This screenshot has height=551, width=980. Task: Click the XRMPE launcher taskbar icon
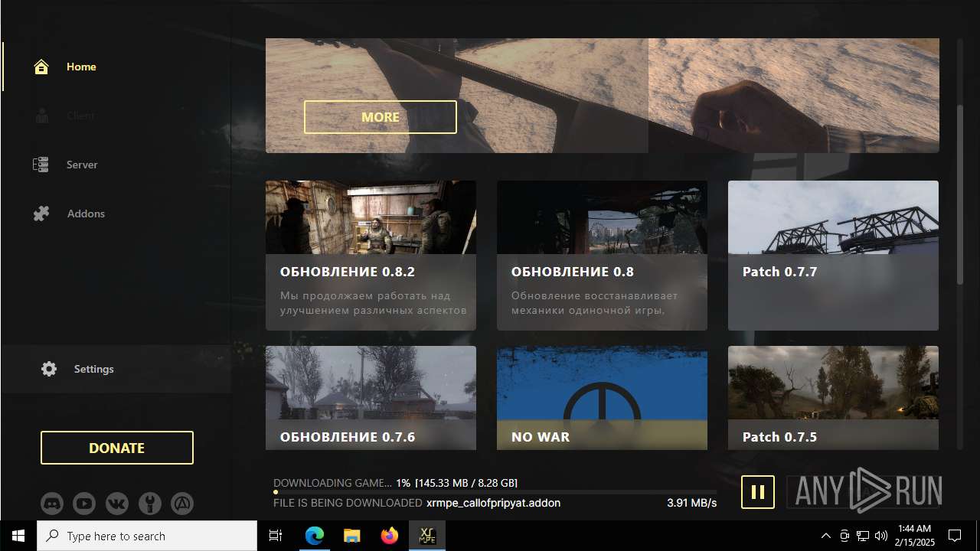click(426, 536)
